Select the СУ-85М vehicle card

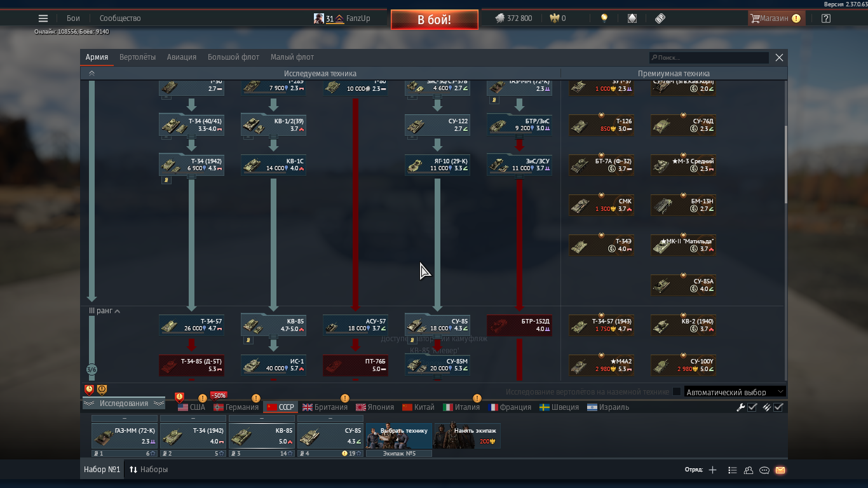pos(437,365)
